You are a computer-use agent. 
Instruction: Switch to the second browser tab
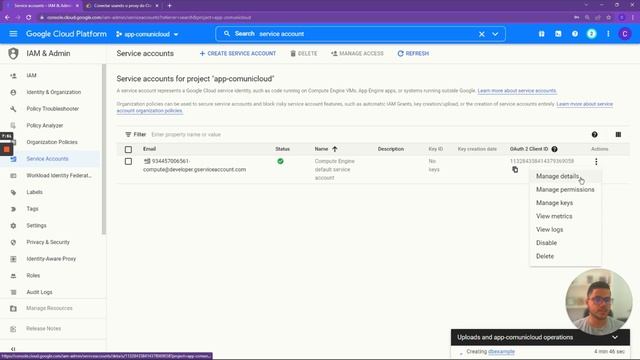coord(122,6)
